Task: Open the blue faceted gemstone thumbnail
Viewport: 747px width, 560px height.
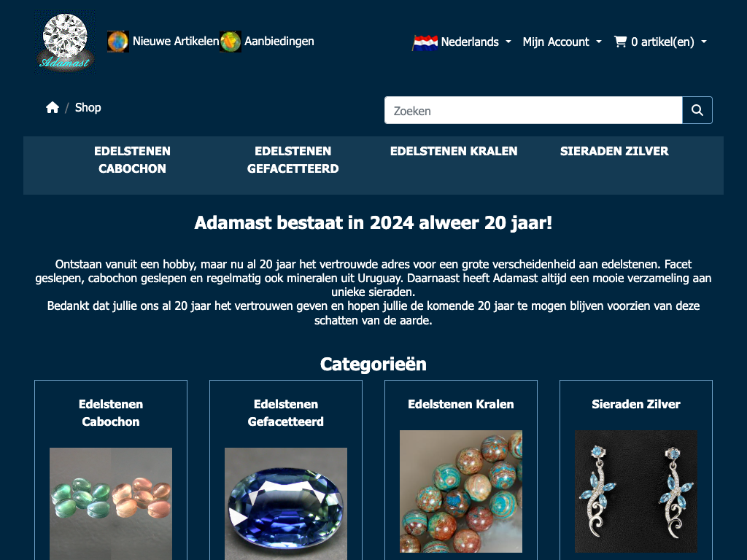Action: pyautogui.click(x=286, y=504)
